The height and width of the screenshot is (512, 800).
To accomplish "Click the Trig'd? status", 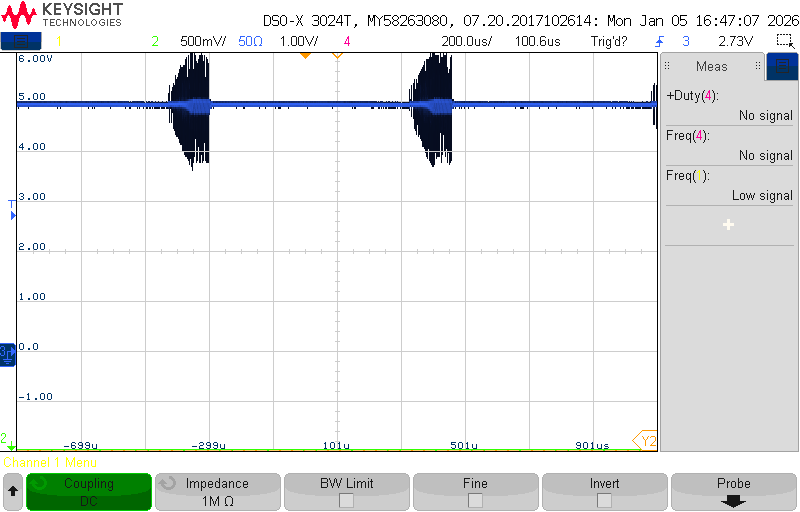I will click(x=609, y=41).
